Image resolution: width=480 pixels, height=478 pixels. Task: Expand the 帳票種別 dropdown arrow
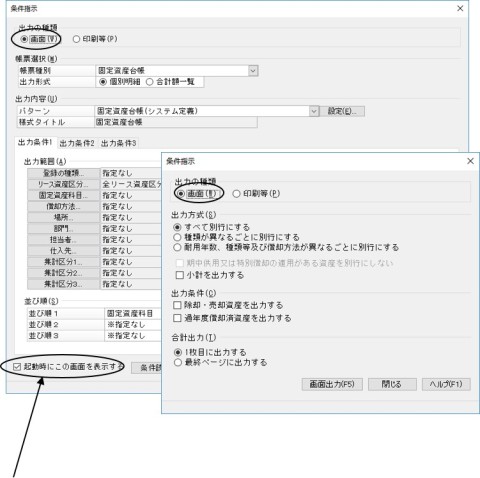[253, 71]
